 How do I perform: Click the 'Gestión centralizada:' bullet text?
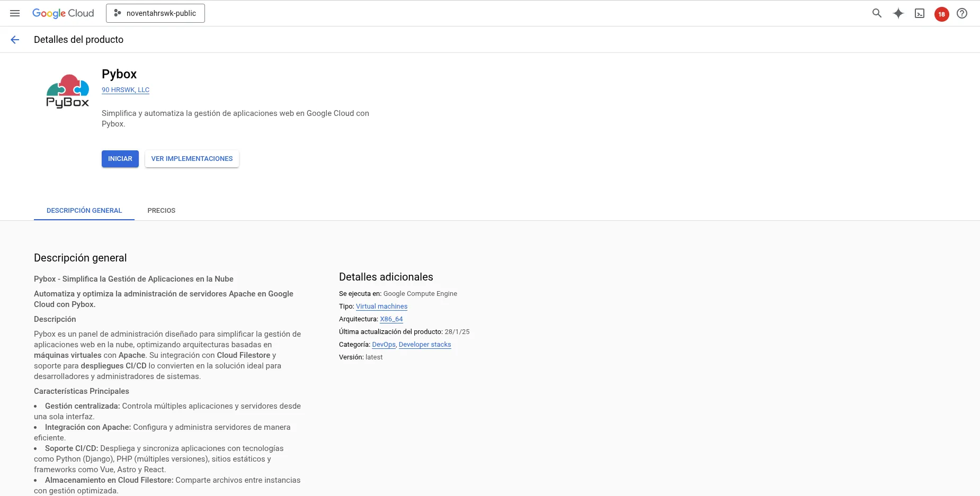click(83, 406)
